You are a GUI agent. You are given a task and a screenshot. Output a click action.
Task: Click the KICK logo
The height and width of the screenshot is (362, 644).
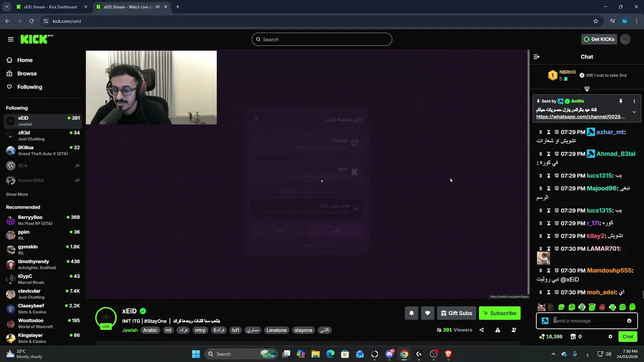[36, 39]
